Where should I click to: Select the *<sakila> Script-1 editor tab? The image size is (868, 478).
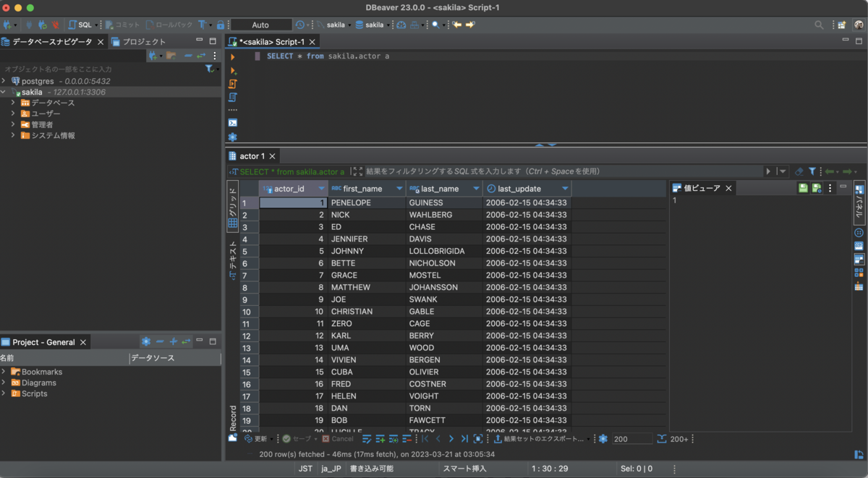tap(271, 41)
